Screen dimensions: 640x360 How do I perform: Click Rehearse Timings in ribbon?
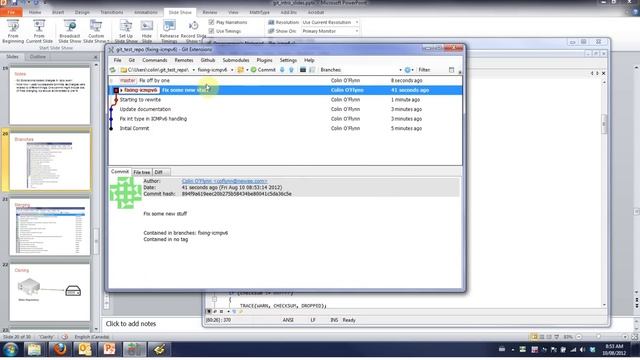click(169, 31)
